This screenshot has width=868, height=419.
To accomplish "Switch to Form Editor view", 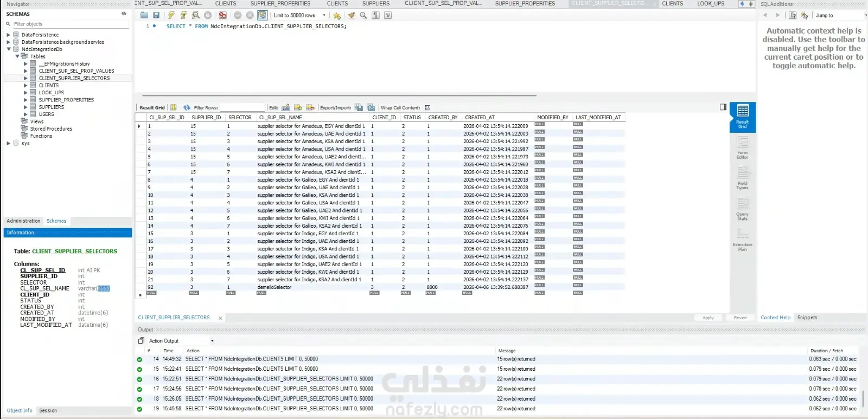I will [742, 147].
